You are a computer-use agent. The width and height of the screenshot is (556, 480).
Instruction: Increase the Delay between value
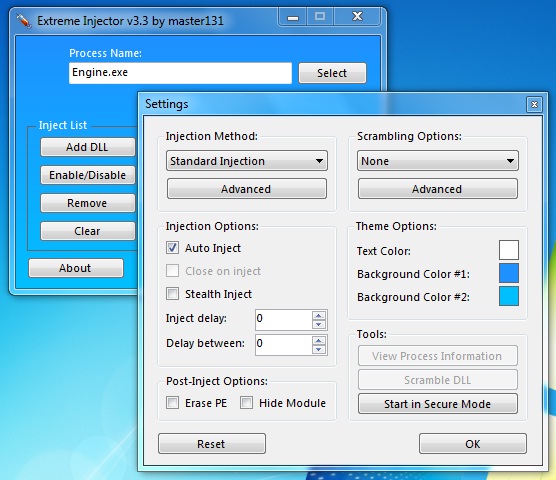(319, 341)
